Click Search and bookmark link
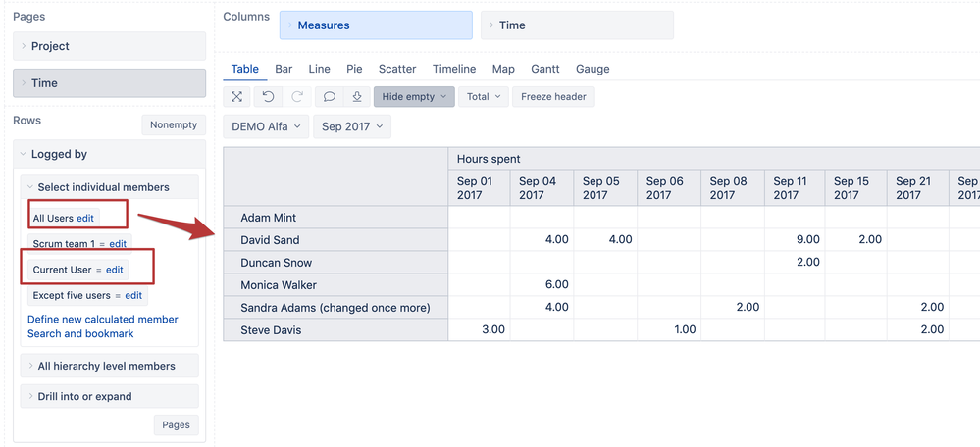 click(80, 333)
